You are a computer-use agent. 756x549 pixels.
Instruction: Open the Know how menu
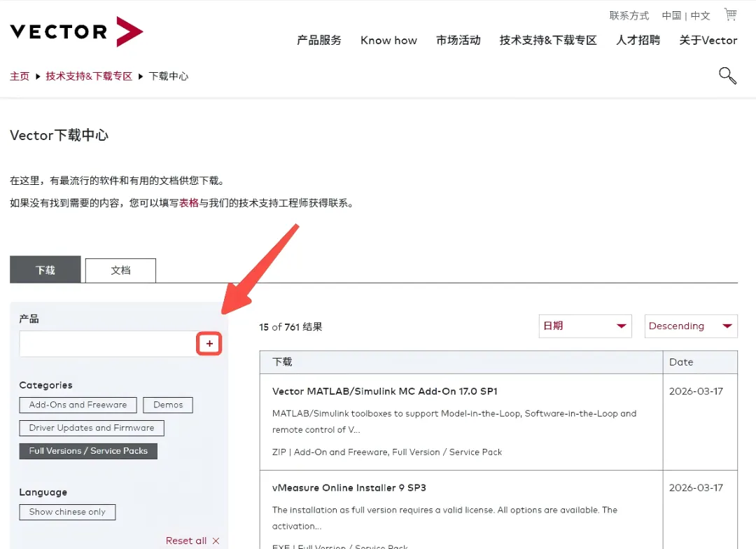pyautogui.click(x=388, y=40)
